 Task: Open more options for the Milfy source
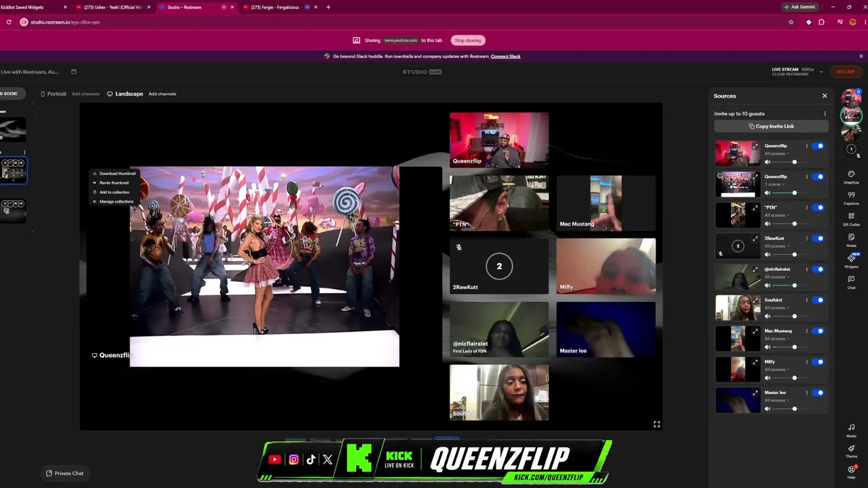click(807, 362)
